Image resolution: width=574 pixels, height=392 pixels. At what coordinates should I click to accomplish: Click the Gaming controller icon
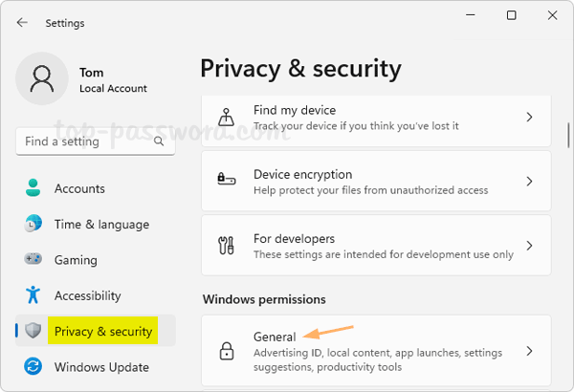point(33,260)
